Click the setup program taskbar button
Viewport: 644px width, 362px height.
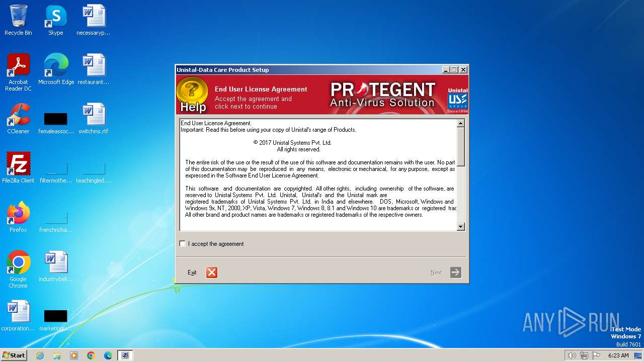[x=125, y=355]
